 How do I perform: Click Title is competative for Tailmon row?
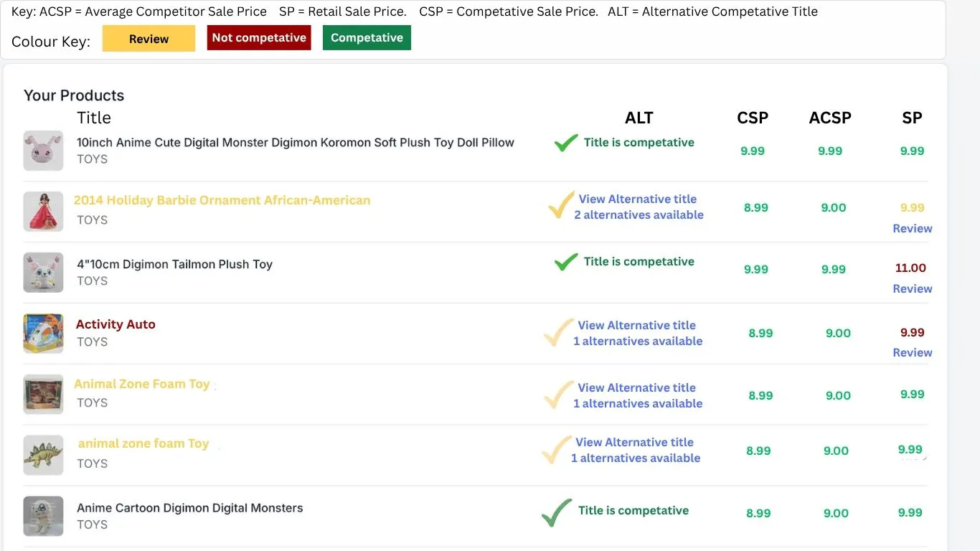pyautogui.click(x=639, y=261)
